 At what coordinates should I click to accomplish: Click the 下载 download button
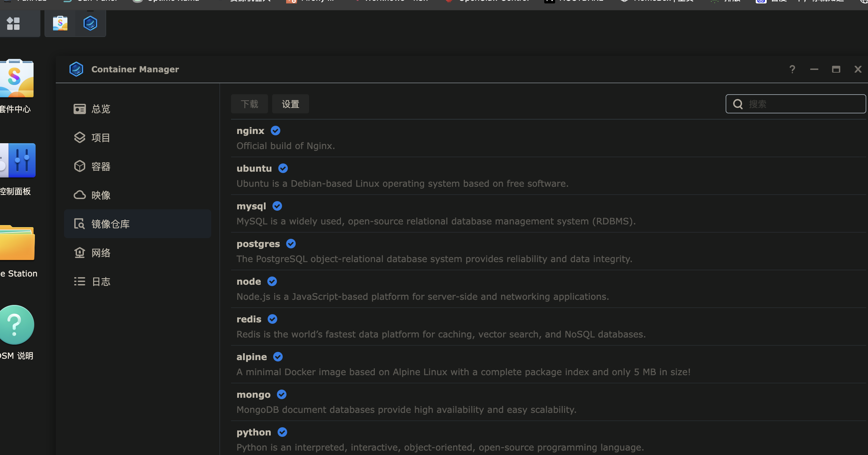(249, 104)
